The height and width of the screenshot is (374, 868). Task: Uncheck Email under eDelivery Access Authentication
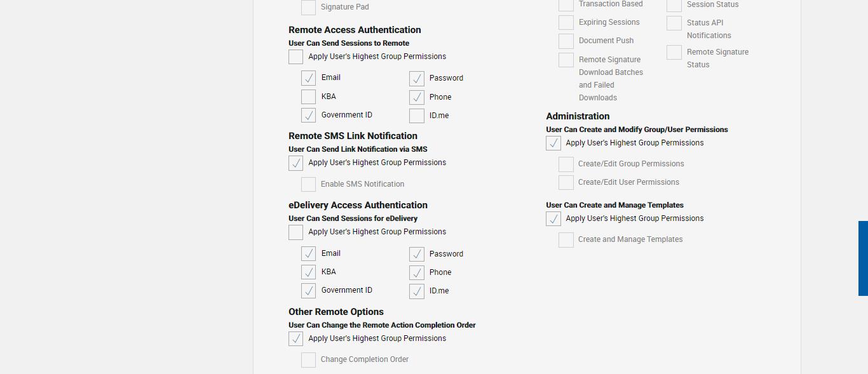coord(309,253)
